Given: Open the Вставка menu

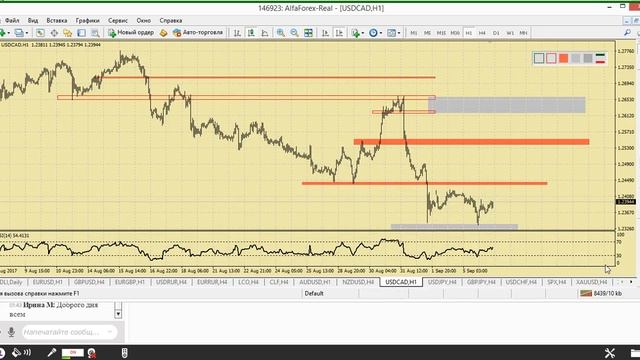Looking at the screenshot, I should point(57,20).
